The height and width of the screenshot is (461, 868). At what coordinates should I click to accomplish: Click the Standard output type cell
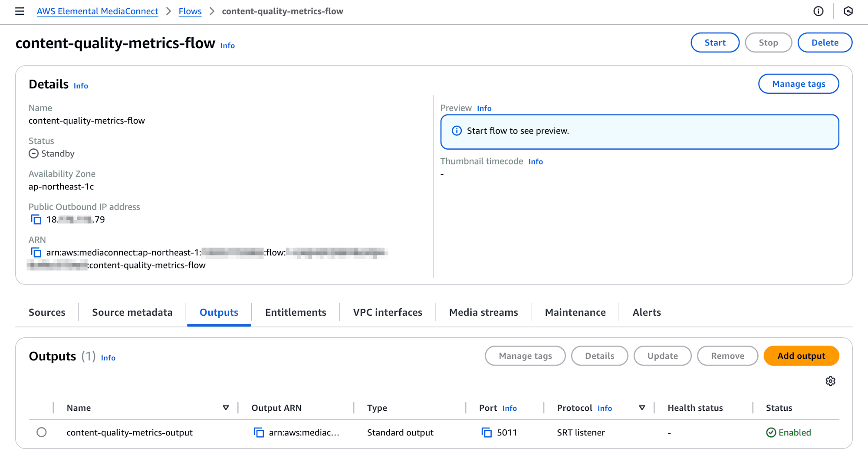pos(400,432)
